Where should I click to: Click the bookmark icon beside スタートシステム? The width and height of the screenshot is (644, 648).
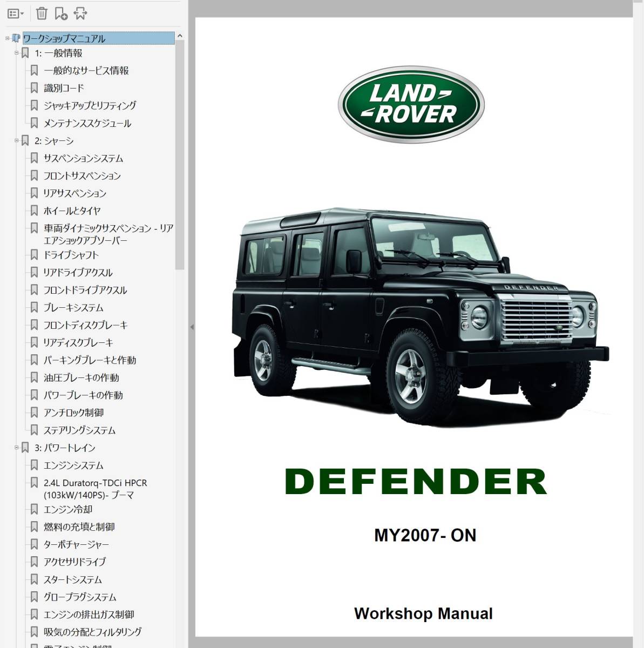[x=34, y=579]
